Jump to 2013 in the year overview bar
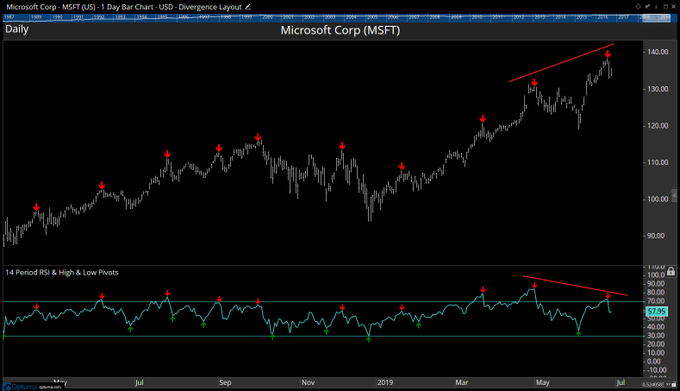The width and height of the screenshot is (680, 391). click(x=539, y=17)
